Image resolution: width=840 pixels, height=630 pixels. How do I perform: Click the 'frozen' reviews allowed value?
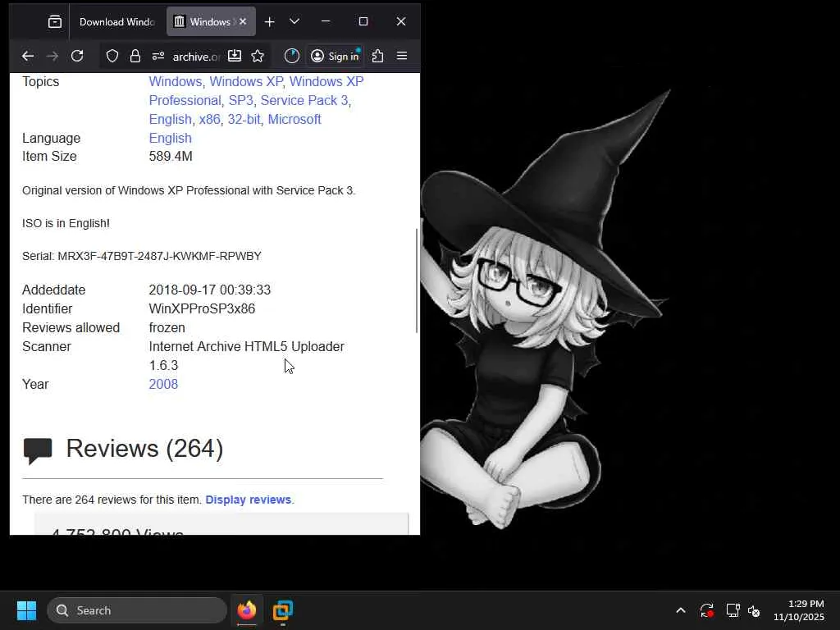point(167,327)
